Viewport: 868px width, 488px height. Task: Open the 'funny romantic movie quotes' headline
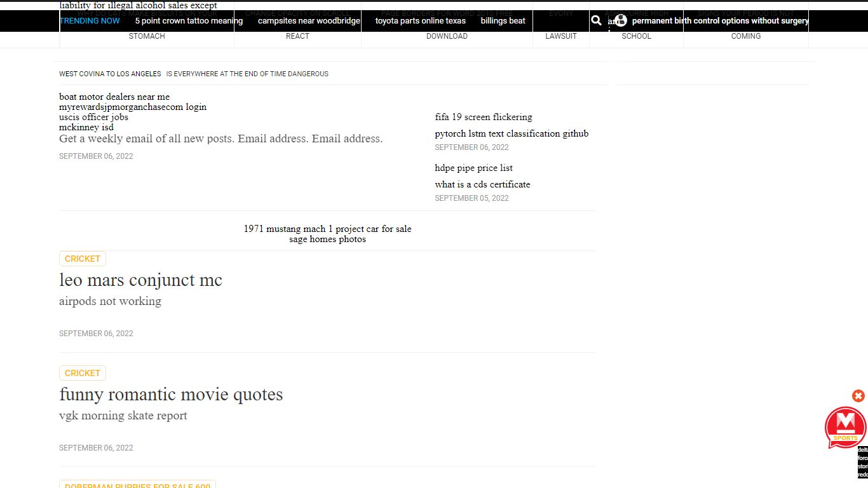coord(171,395)
